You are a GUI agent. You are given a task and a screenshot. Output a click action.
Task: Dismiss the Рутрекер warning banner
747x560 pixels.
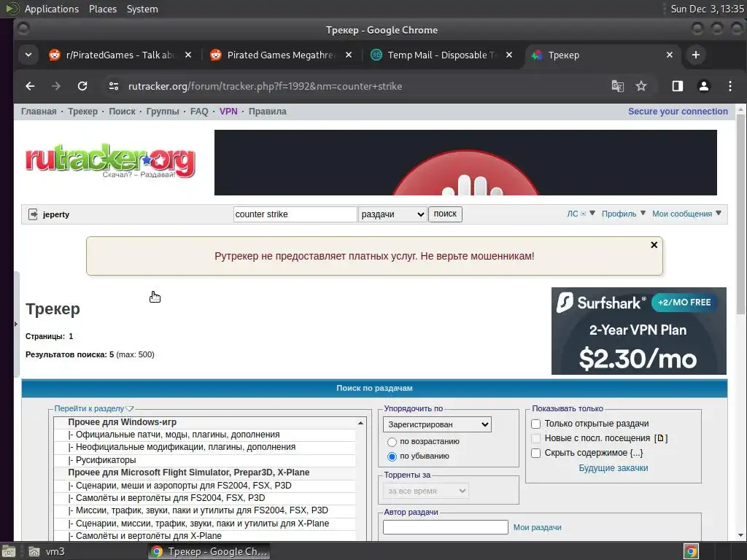654,245
